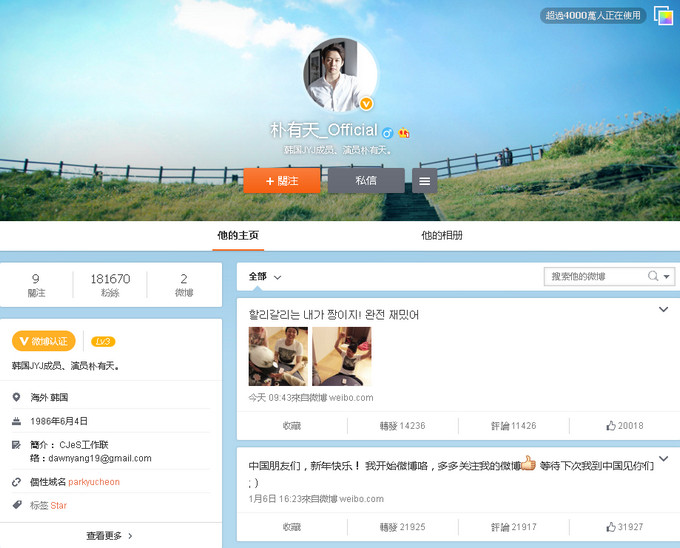The height and width of the screenshot is (548, 680).
Task: Open the Star tag link
Action: [59, 506]
